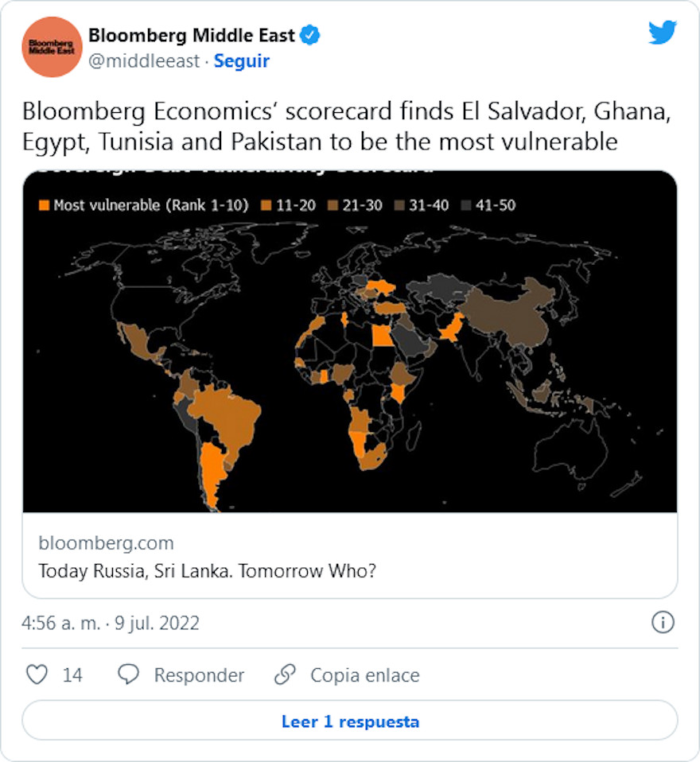Follow the account via Seguir link
The width and height of the screenshot is (700, 762).
point(242,61)
